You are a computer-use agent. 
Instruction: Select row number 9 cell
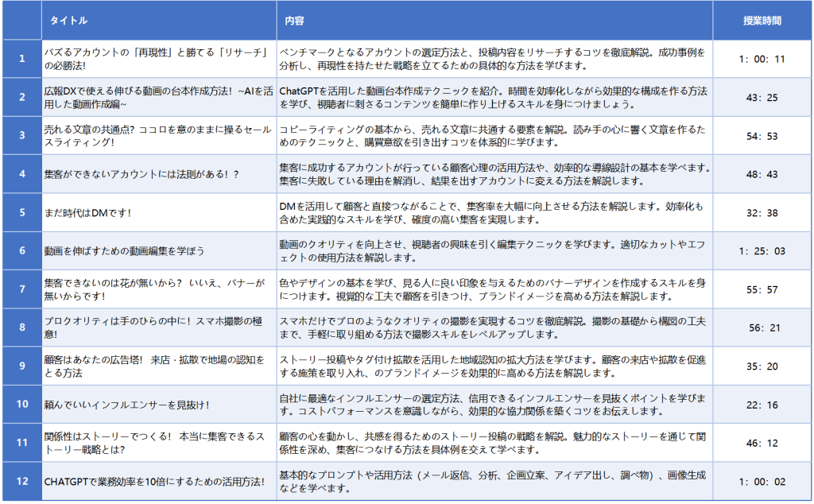coord(21,366)
